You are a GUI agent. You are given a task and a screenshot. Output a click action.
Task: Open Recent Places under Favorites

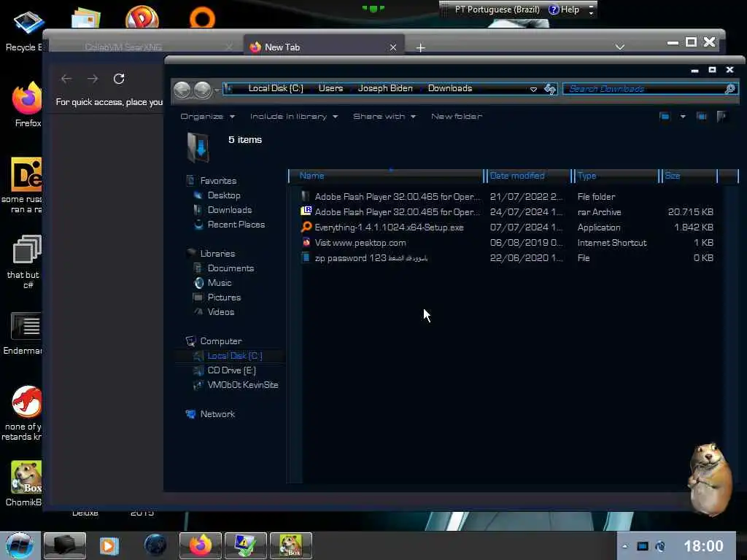pos(236,225)
